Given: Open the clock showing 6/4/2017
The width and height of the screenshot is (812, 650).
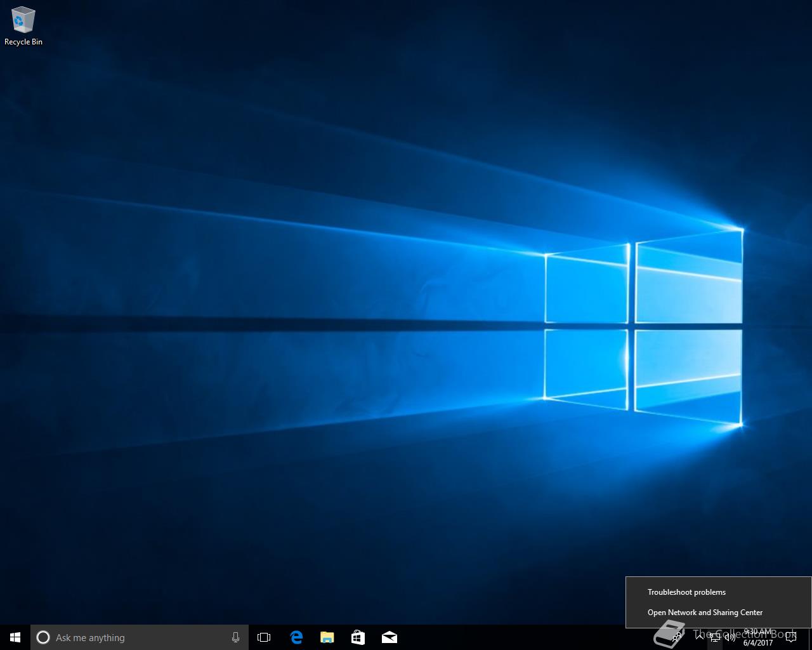Looking at the screenshot, I should pos(758,637).
